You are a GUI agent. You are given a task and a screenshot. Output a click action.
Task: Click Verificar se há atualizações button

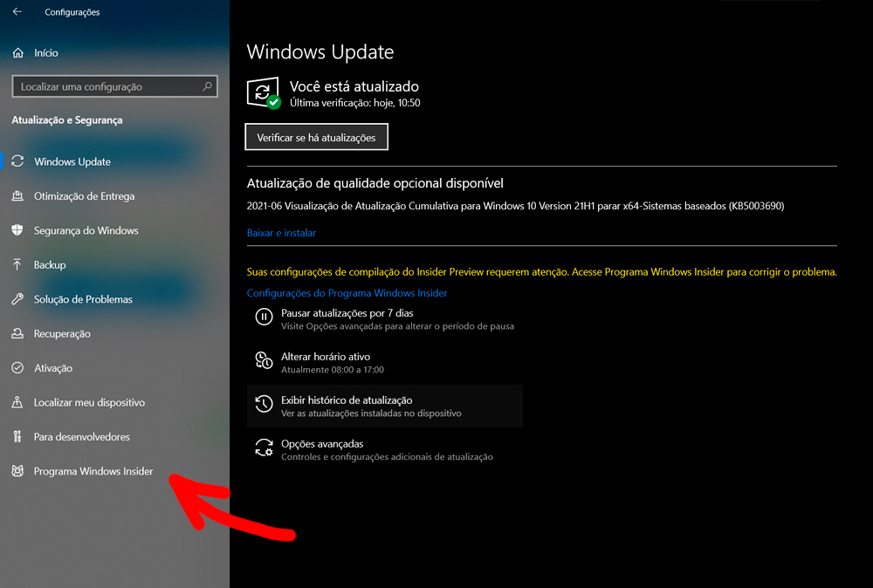(316, 137)
